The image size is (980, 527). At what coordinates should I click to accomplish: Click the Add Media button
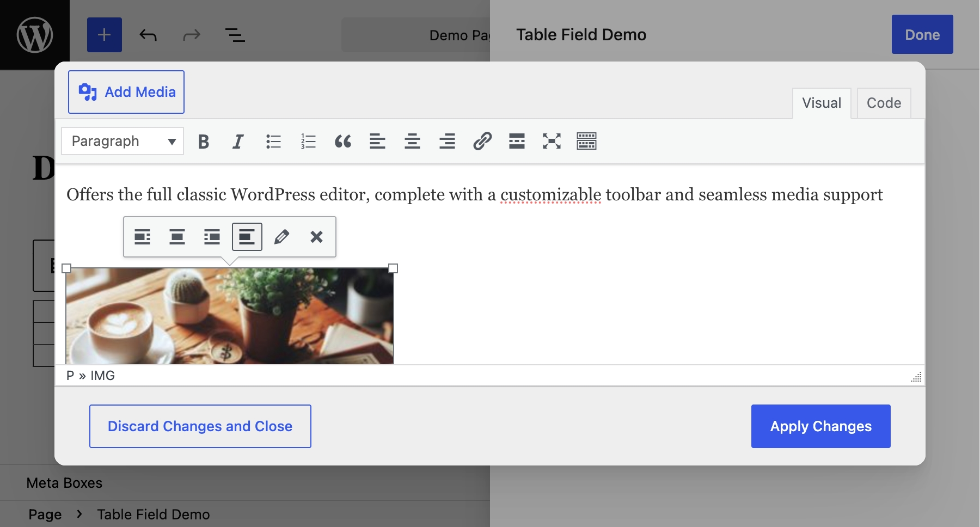(x=126, y=92)
